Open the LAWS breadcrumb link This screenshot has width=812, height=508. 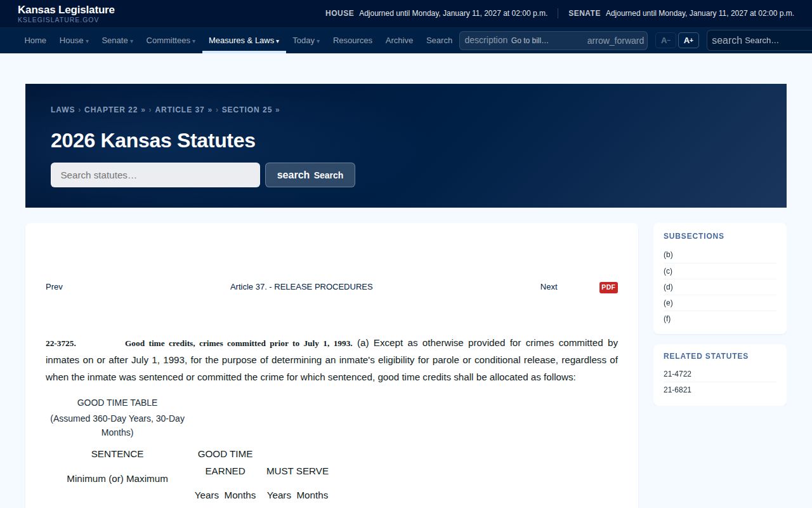coord(63,110)
